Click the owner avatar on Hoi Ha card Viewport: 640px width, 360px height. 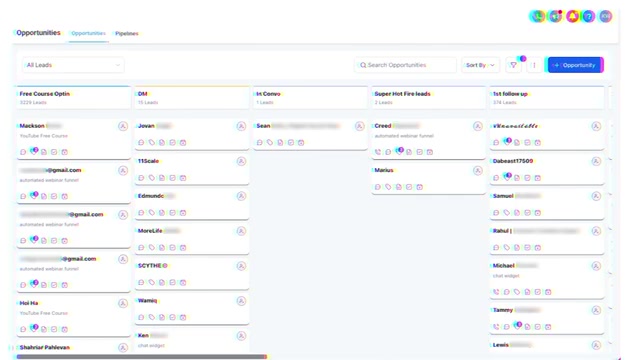click(123, 303)
